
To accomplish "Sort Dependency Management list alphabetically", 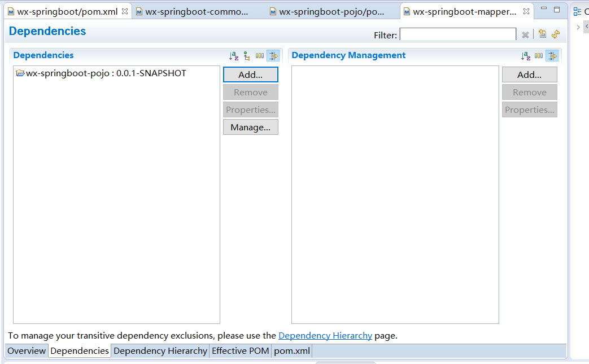I will pos(526,56).
